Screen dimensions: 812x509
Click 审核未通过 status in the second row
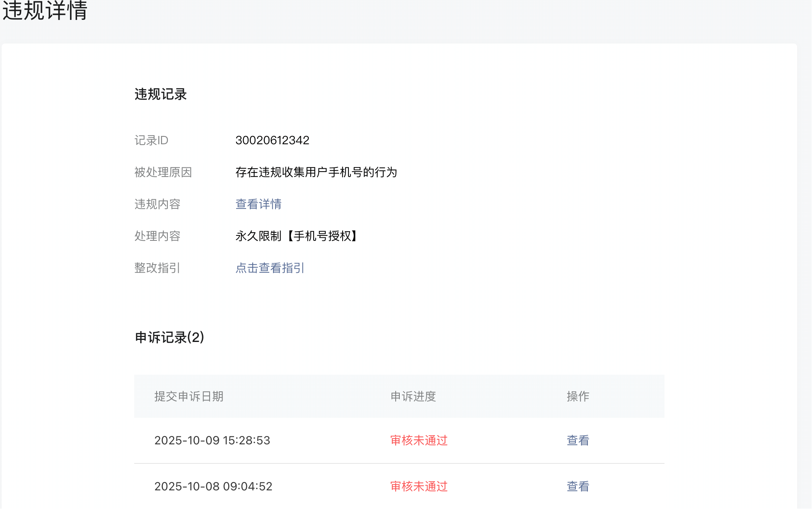click(419, 486)
